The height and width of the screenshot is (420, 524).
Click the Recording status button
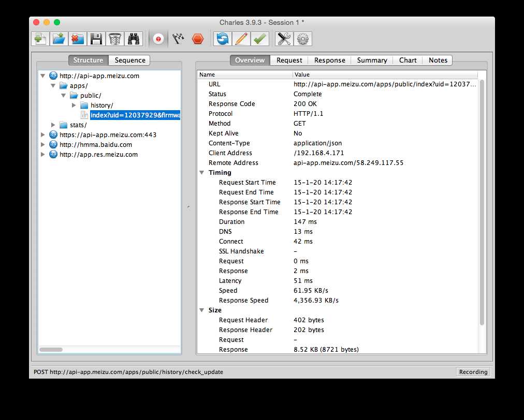pos(473,372)
